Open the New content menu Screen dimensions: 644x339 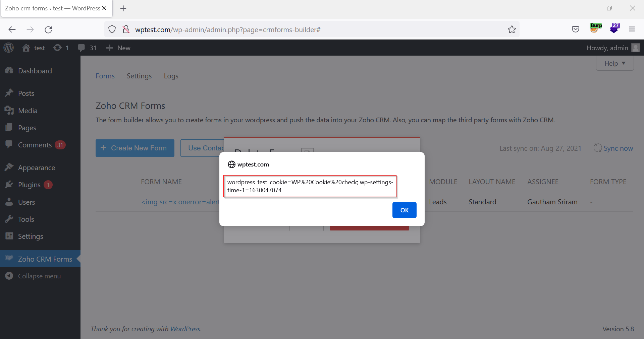118,48
